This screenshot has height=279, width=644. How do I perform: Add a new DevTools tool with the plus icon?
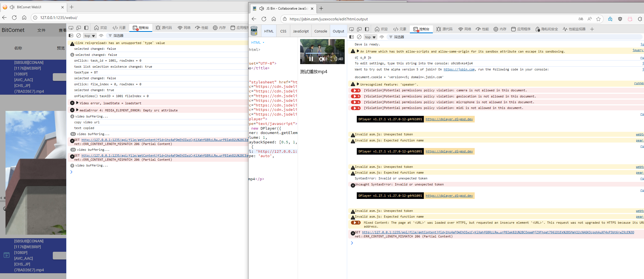(x=592, y=29)
